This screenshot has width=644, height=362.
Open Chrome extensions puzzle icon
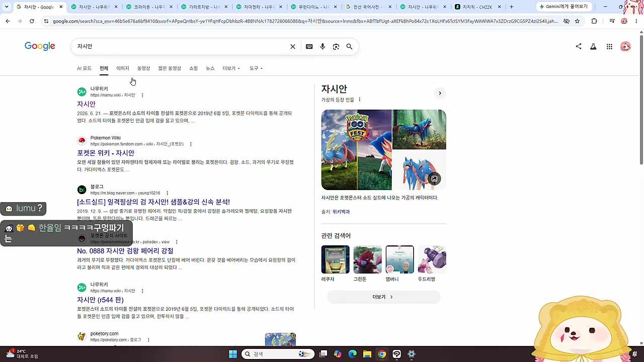(x=594, y=21)
